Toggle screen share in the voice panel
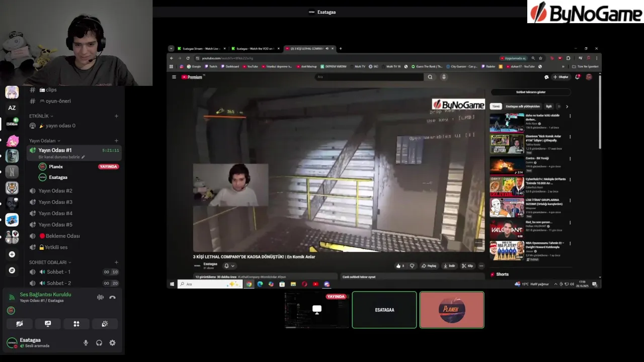Image resolution: width=644 pixels, height=362 pixels. click(x=48, y=324)
